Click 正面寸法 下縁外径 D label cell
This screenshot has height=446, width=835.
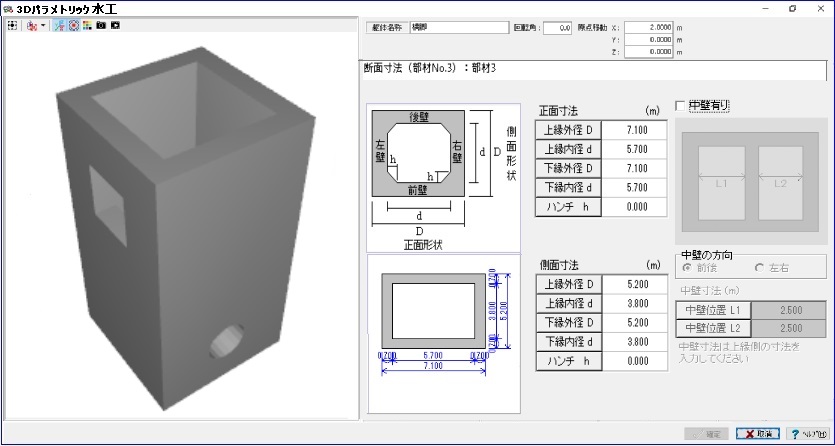pos(568,168)
